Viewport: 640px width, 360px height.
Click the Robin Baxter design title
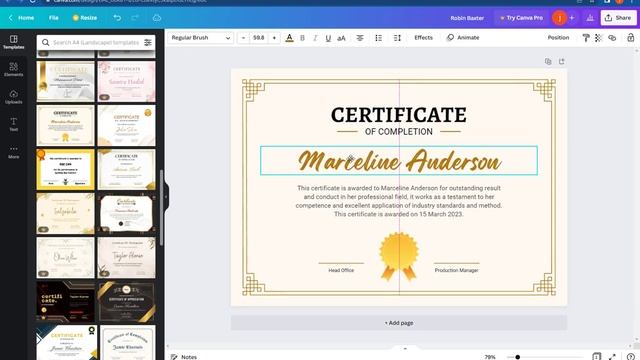point(467,18)
